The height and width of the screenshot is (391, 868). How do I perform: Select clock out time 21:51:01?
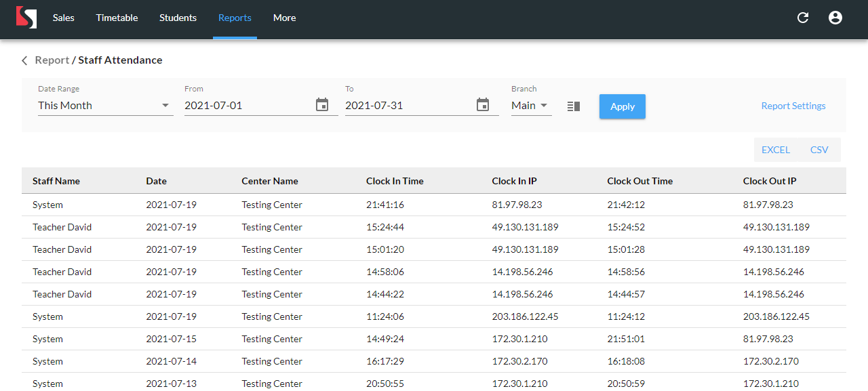coord(627,339)
